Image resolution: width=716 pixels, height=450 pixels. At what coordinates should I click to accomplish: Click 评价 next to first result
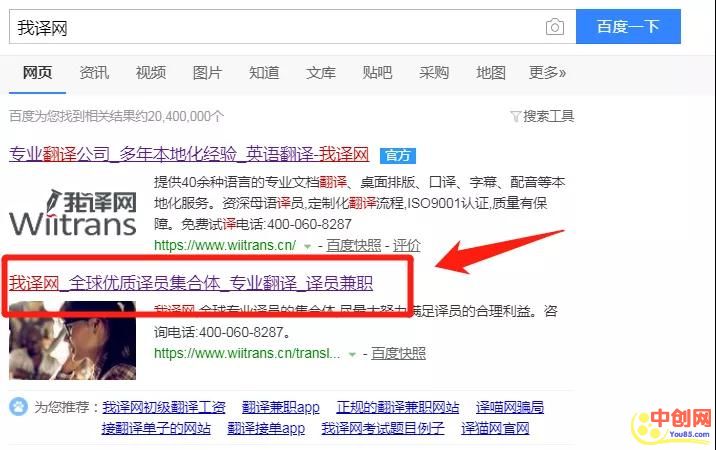pos(406,245)
